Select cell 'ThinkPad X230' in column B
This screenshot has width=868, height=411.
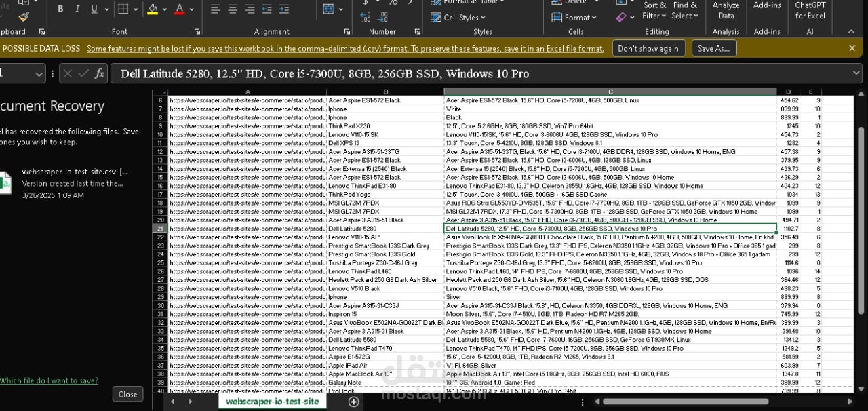[x=385, y=125]
